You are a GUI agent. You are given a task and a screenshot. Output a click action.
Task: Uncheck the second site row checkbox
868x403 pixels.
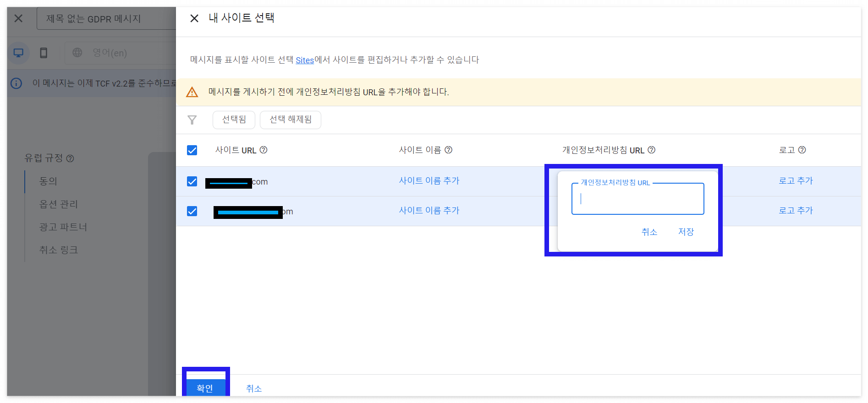(x=192, y=211)
